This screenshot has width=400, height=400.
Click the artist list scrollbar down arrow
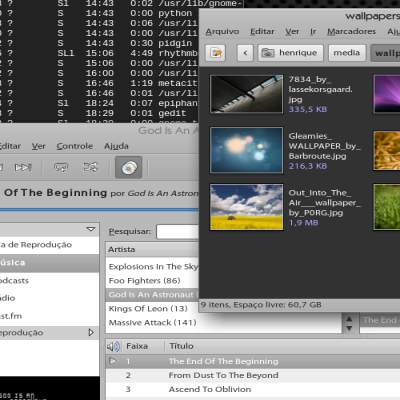[349, 328]
